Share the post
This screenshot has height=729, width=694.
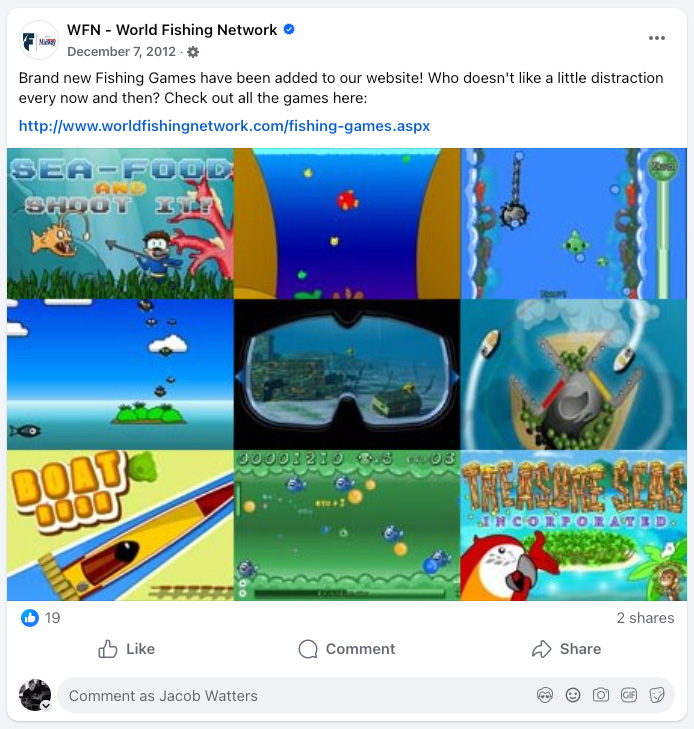point(566,649)
